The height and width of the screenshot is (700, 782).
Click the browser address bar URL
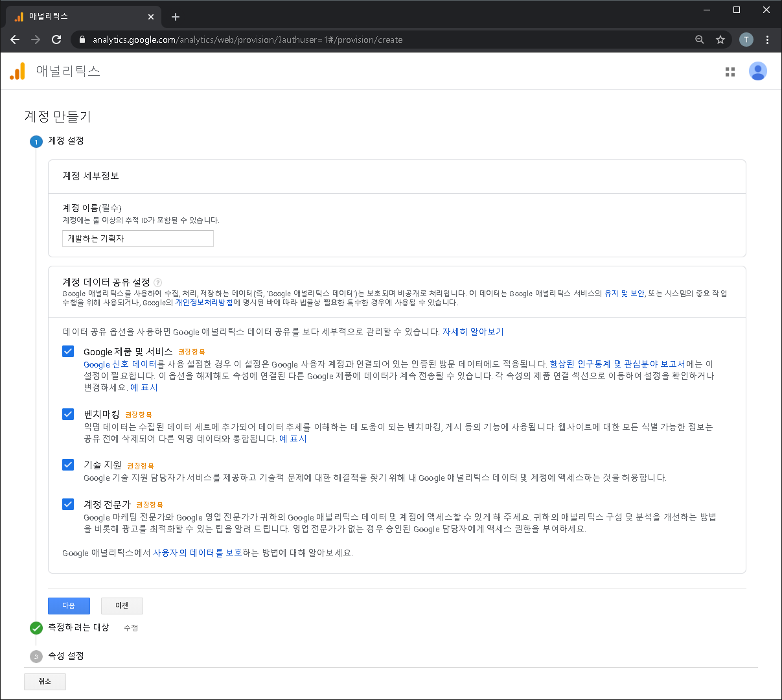(247, 40)
